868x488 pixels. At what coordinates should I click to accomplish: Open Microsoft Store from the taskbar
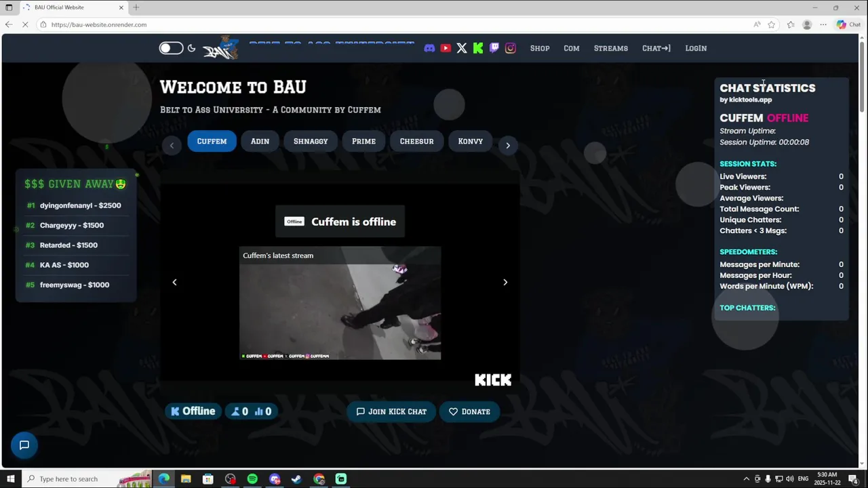click(208, 479)
